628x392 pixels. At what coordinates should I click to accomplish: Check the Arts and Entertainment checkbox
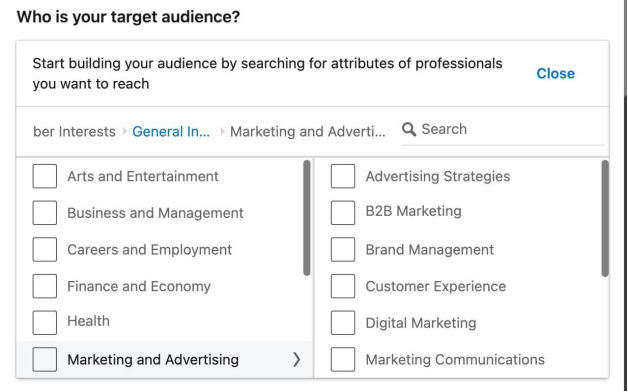(44, 176)
